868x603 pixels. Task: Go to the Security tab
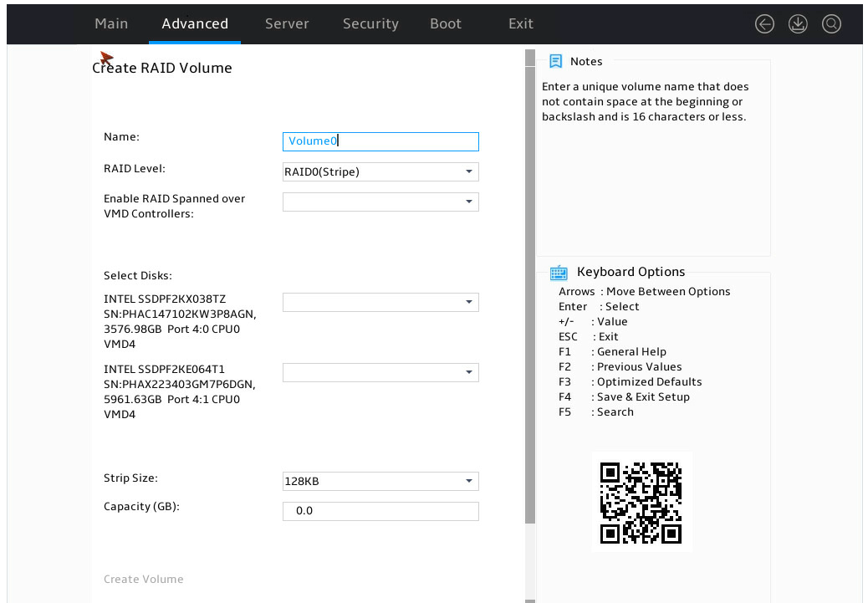coord(370,23)
